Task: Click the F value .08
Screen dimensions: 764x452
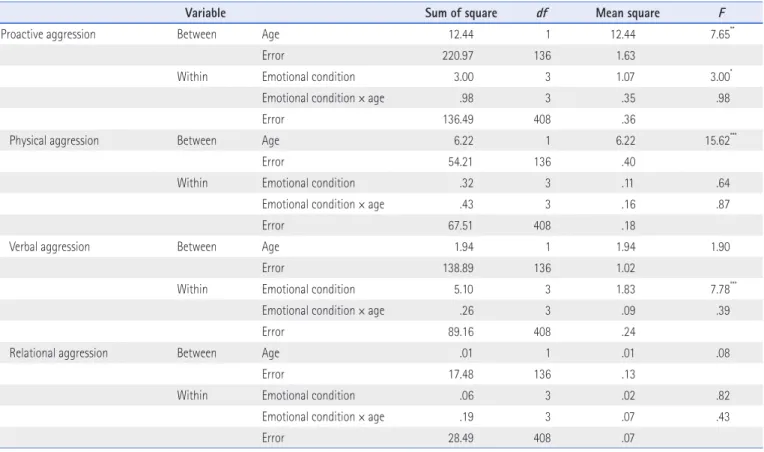Action: point(723,353)
